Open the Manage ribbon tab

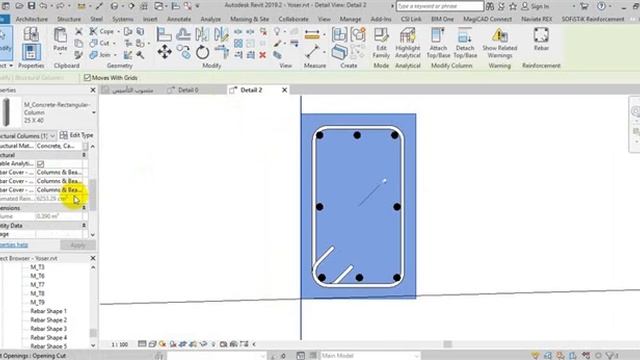point(350,19)
